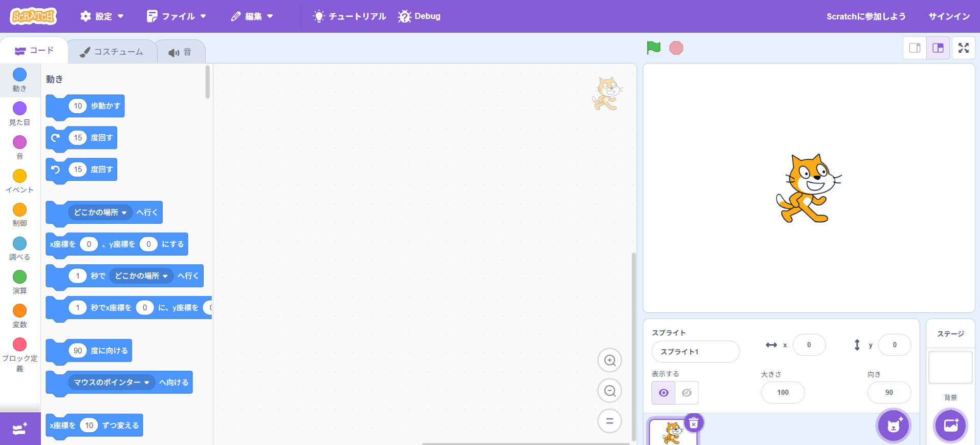The height and width of the screenshot is (445, 980).
Task: Delete sprite with the trash icon
Action: 694,423
